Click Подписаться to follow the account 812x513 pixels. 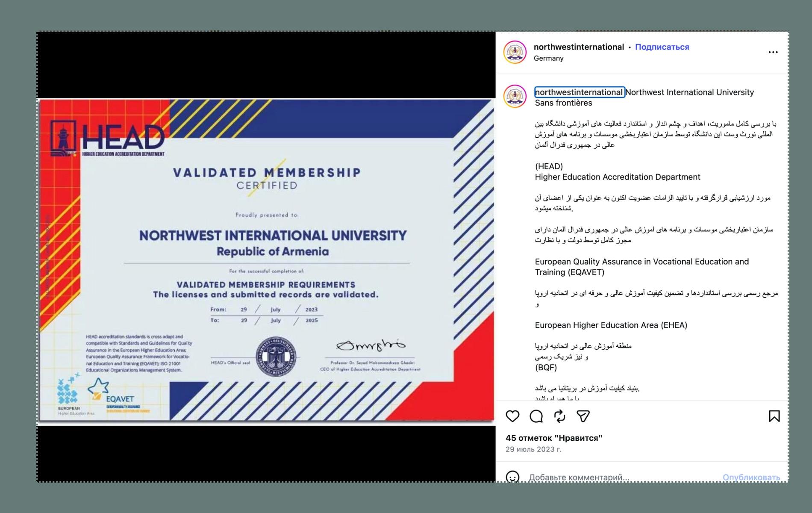coord(662,47)
